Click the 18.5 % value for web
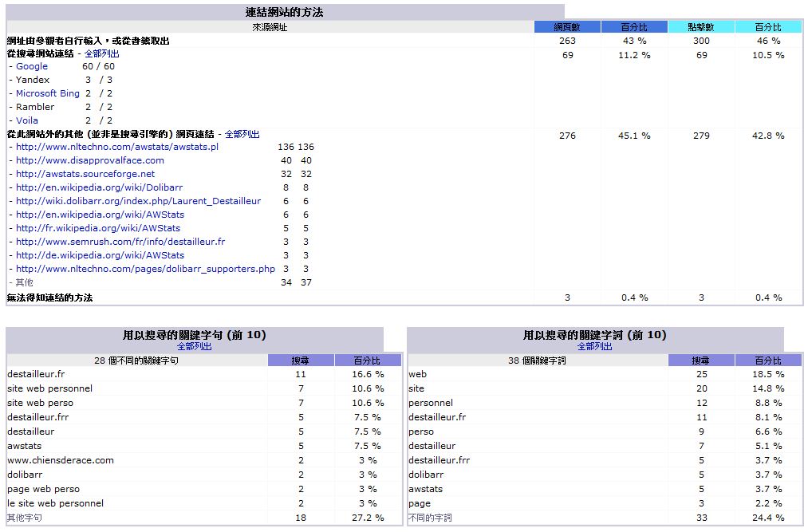The height and width of the screenshot is (532, 808). pyautogui.click(x=768, y=374)
